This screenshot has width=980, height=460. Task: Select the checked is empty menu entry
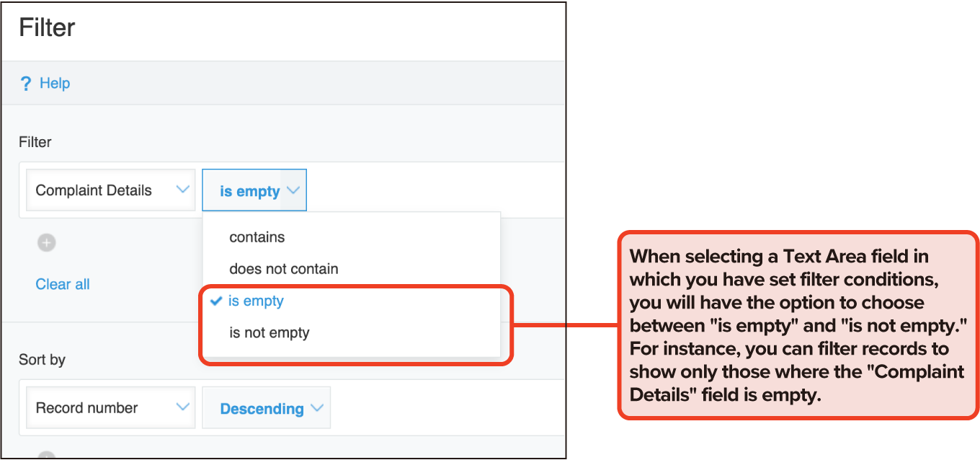pos(257,301)
